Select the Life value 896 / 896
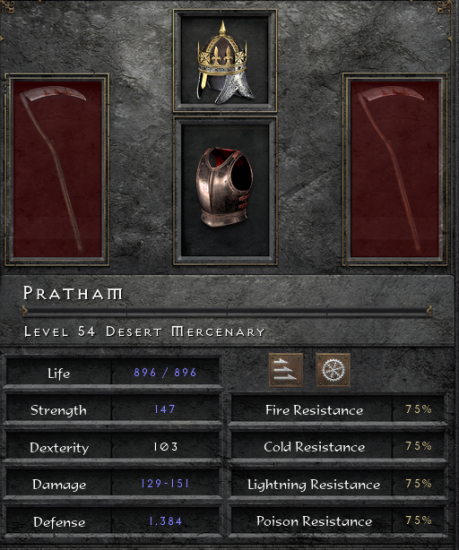Image resolution: width=459 pixels, height=550 pixels. click(x=165, y=372)
